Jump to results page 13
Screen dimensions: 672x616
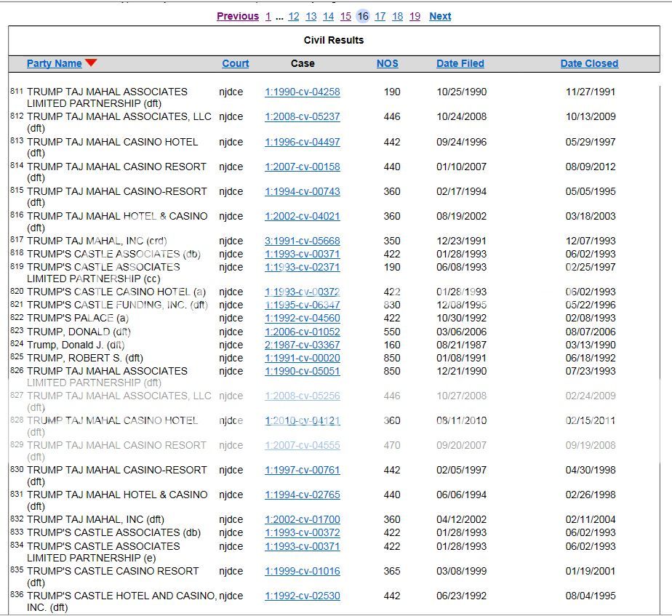pyautogui.click(x=311, y=16)
